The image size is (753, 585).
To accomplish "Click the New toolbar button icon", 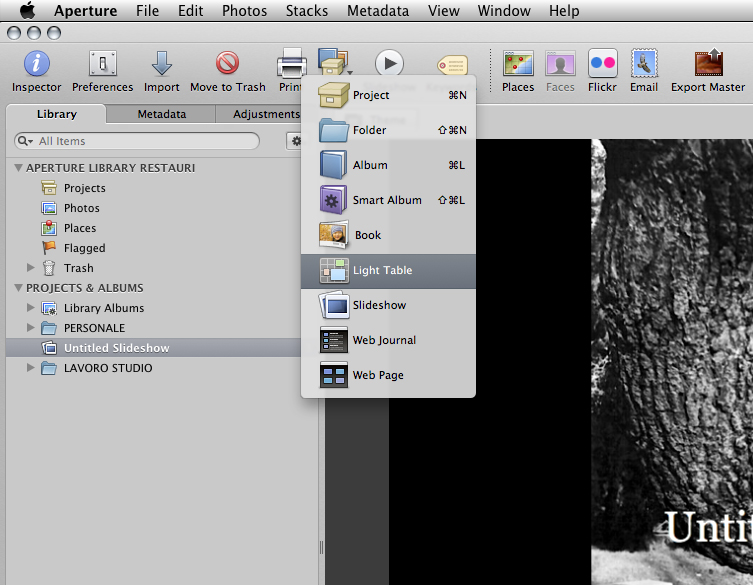I will (335, 61).
